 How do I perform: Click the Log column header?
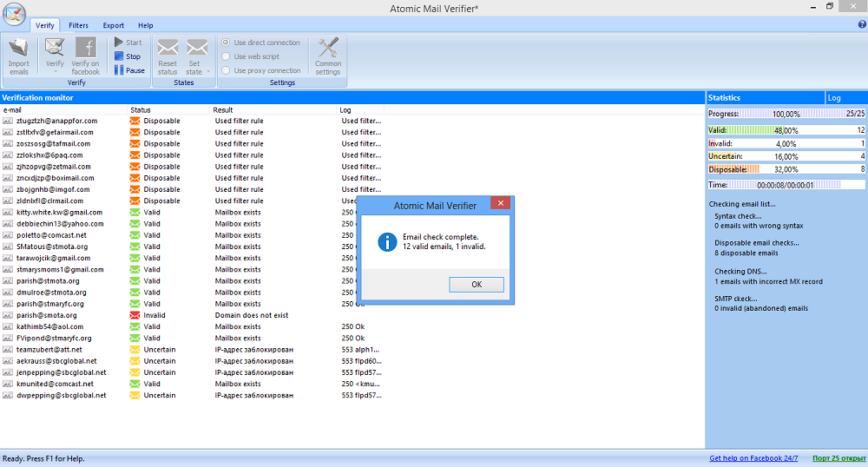361,110
